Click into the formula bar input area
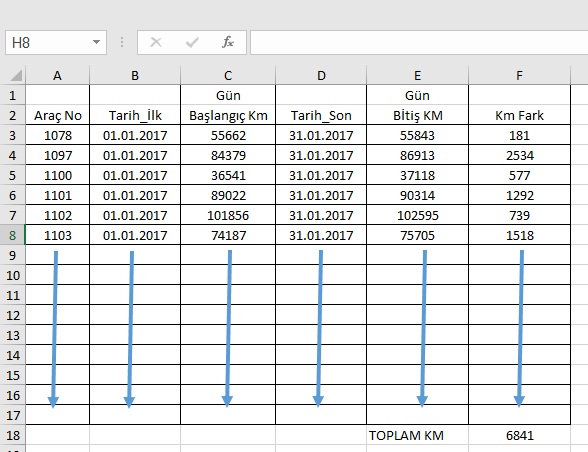The width and height of the screenshot is (588, 452). [x=419, y=42]
